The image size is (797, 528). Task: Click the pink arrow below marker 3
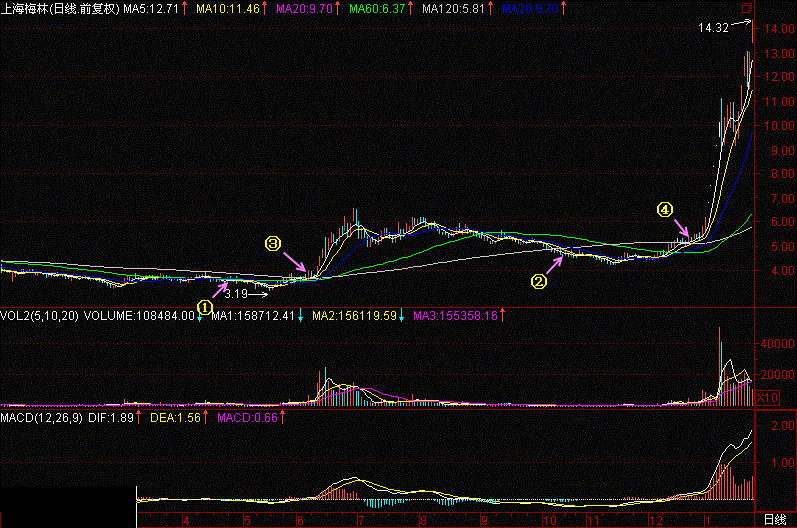[x=297, y=262]
